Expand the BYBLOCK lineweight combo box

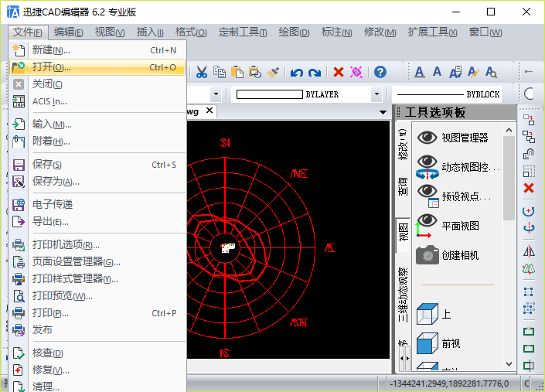[448, 94]
